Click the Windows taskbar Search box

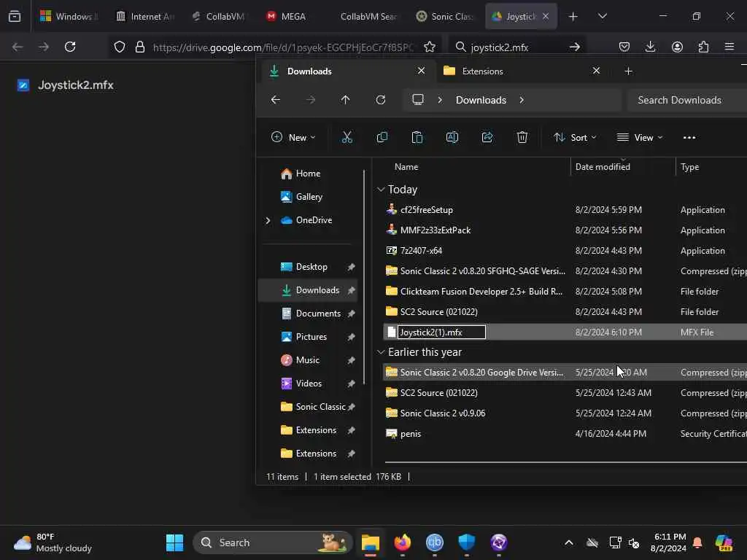click(x=273, y=542)
